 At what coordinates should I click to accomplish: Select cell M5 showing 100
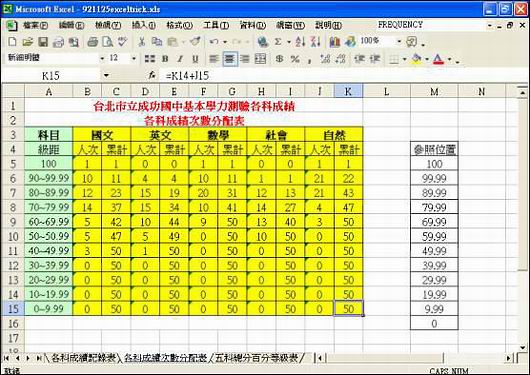[434, 164]
